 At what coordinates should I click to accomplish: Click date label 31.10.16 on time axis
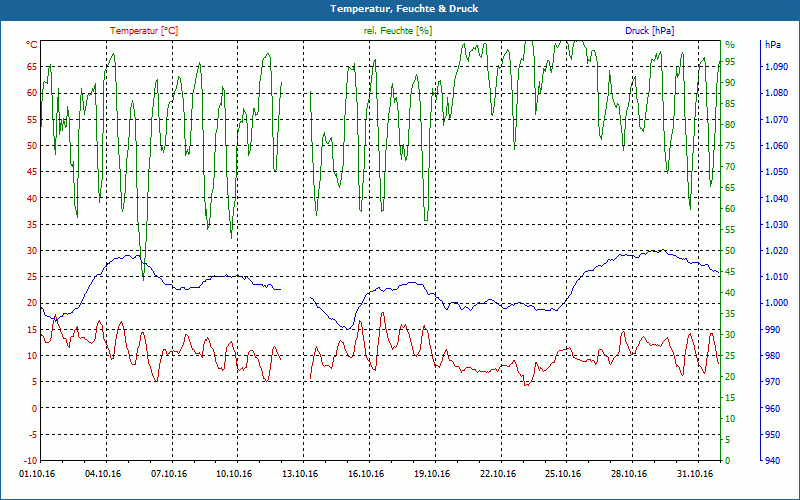coord(695,474)
